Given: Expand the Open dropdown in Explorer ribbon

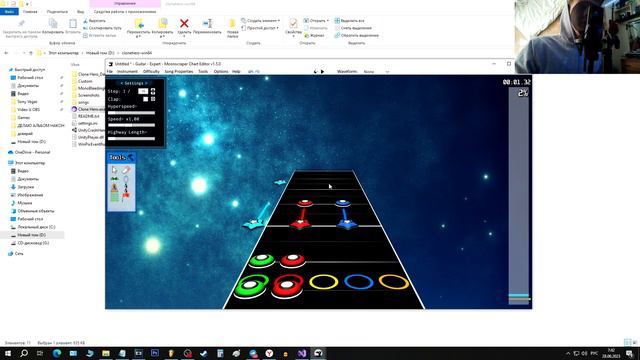Looking at the screenshot, I should click(328, 20).
